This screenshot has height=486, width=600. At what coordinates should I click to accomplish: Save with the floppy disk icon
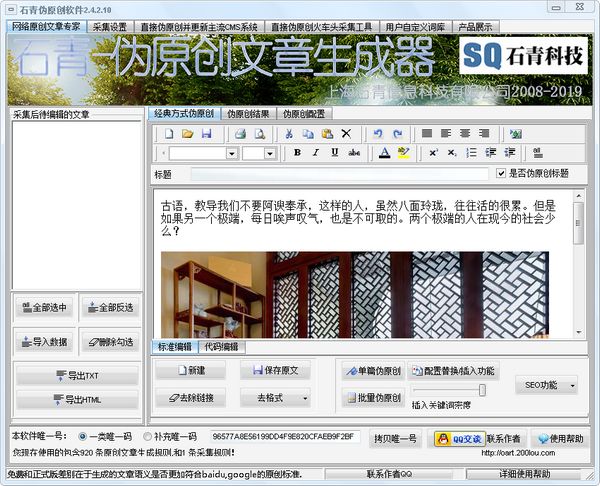pyautogui.click(x=207, y=134)
